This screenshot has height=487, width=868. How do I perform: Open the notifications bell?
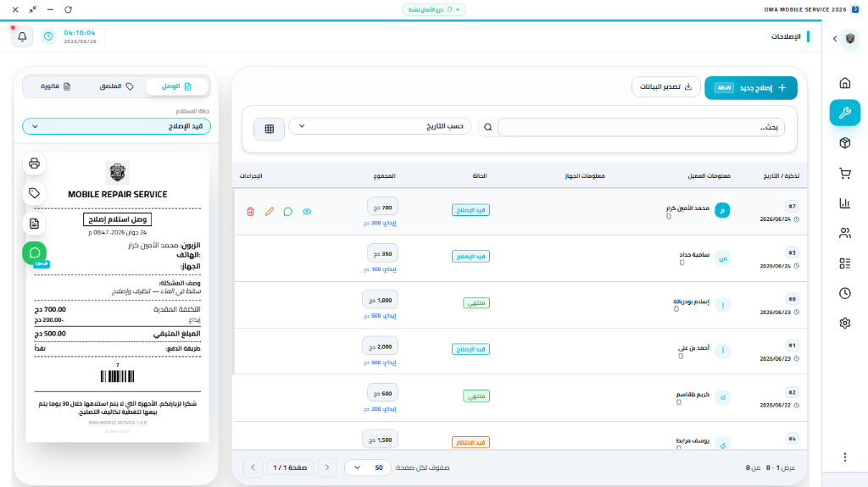(22, 36)
